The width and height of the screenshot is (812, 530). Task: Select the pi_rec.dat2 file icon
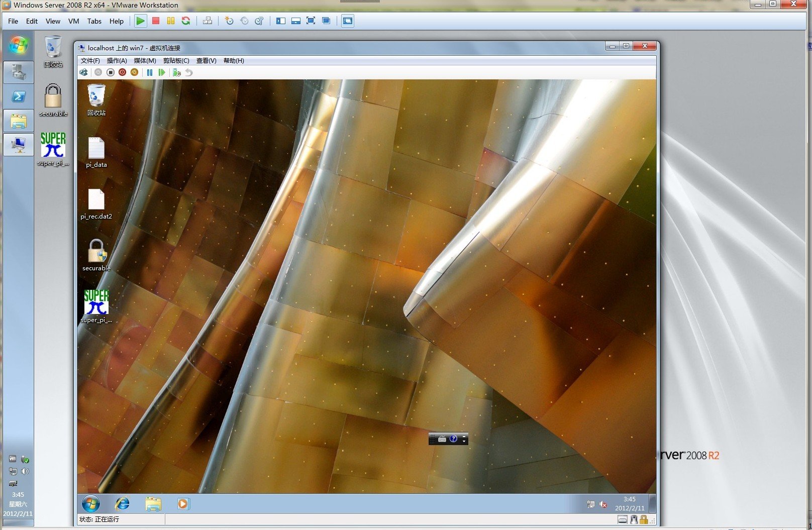click(96, 204)
